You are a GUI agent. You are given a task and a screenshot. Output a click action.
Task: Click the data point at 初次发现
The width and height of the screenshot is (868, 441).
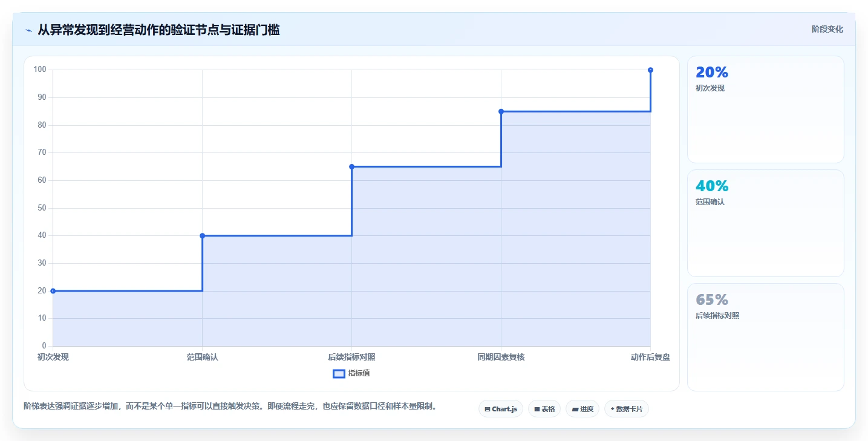point(53,291)
